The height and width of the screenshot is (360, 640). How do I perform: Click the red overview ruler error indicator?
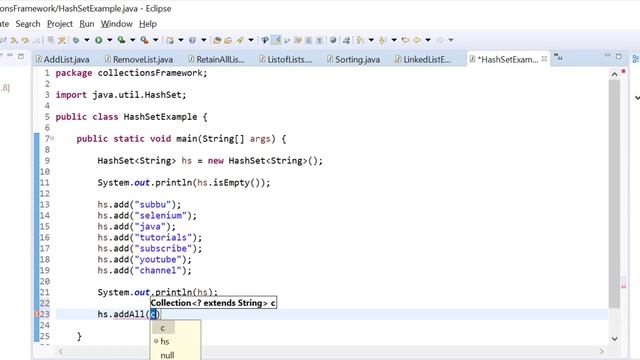pyautogui.click(x=623, y=71)
